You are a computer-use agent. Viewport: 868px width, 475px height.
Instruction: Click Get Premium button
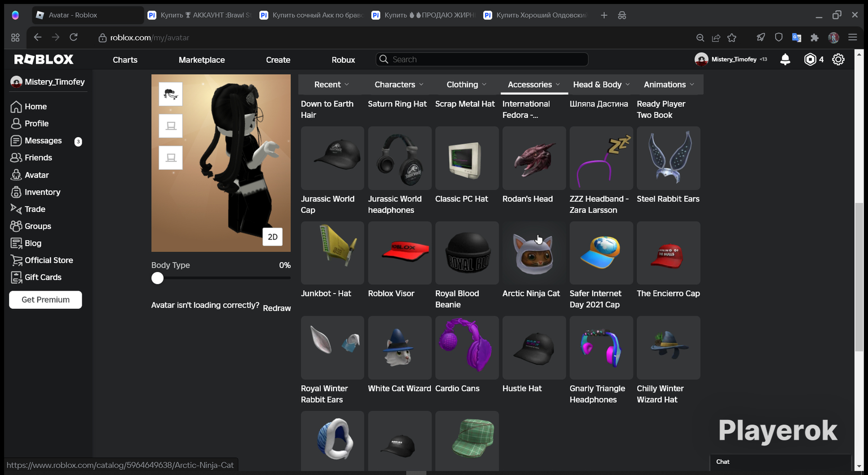[x=46, y=300]
